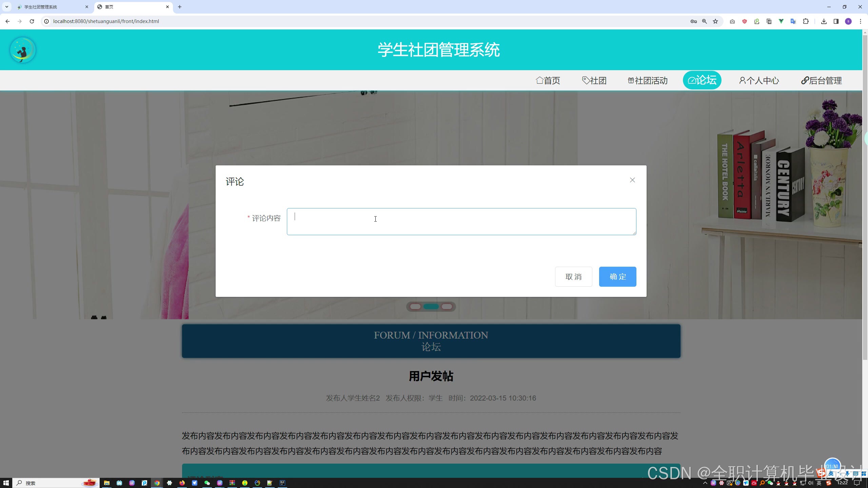Viewport: 868px width, 488px height.
Task: Select the 论坛 navigation tab
Action: click(x=702, y=80)
